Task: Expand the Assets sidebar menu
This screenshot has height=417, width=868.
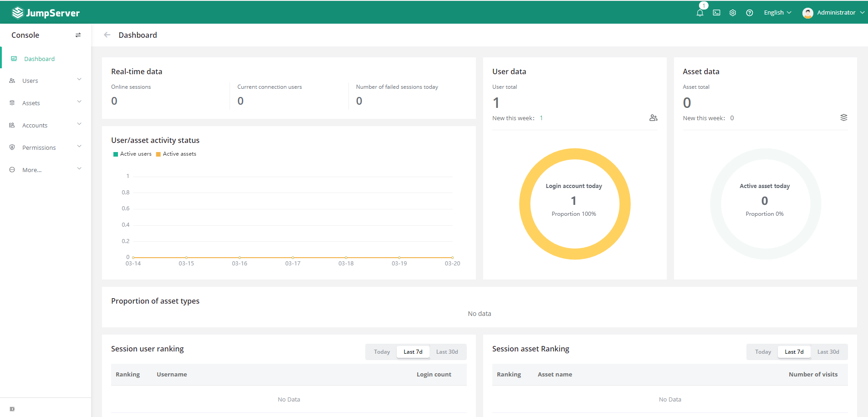Action: click(46, 103)
